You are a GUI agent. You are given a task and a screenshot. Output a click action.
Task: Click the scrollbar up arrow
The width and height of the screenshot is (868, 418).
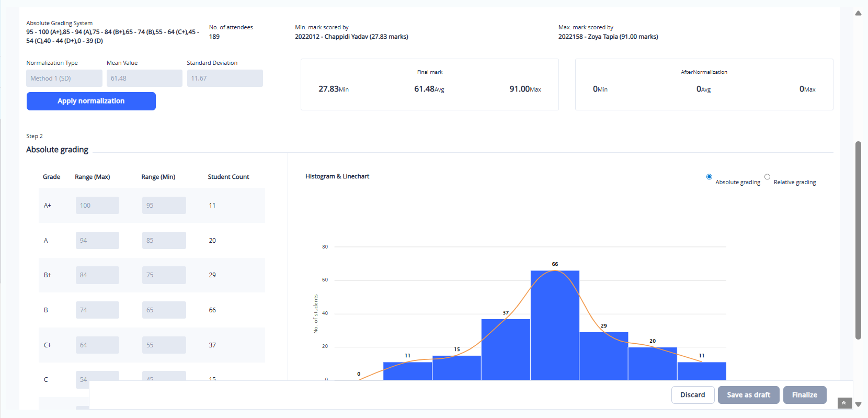pos(858,13)
